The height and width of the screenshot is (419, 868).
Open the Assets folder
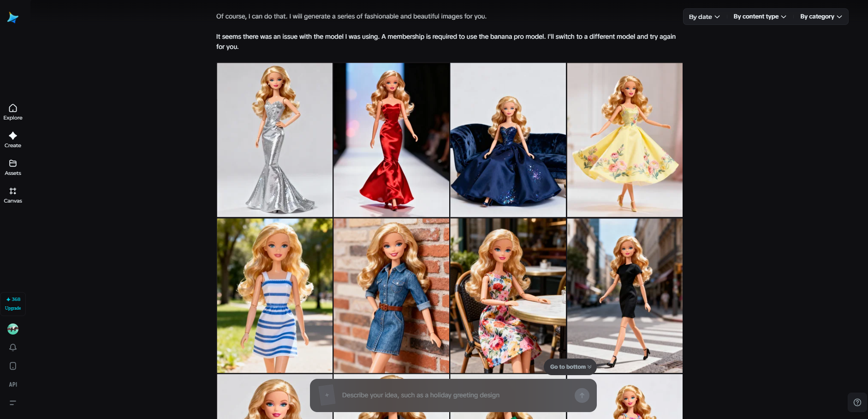(13, 168)
